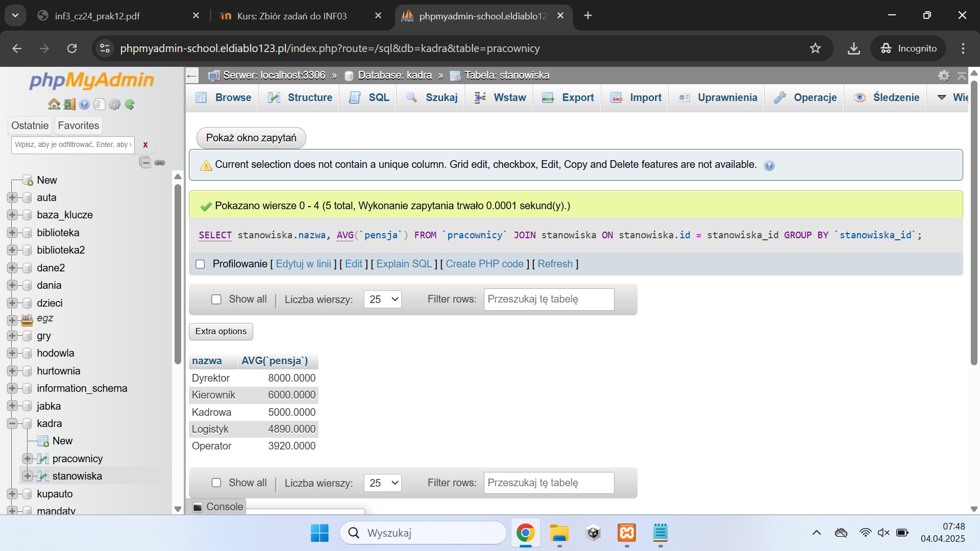Open Chrome three-dot menu

963,48
